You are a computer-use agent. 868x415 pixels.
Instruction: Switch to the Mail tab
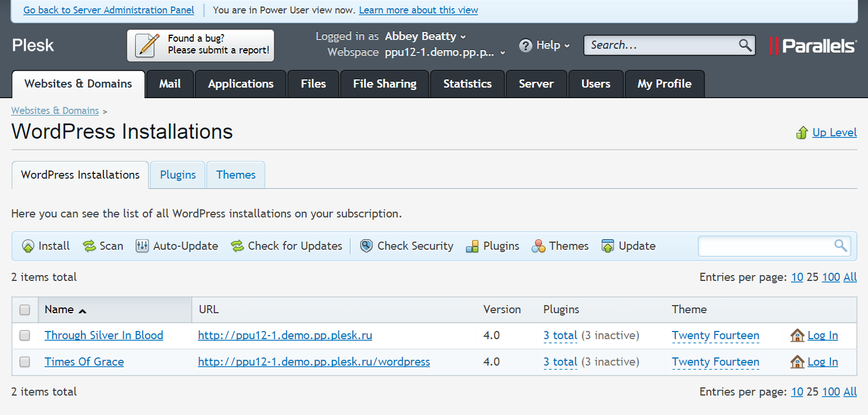(x=170, y=84)
